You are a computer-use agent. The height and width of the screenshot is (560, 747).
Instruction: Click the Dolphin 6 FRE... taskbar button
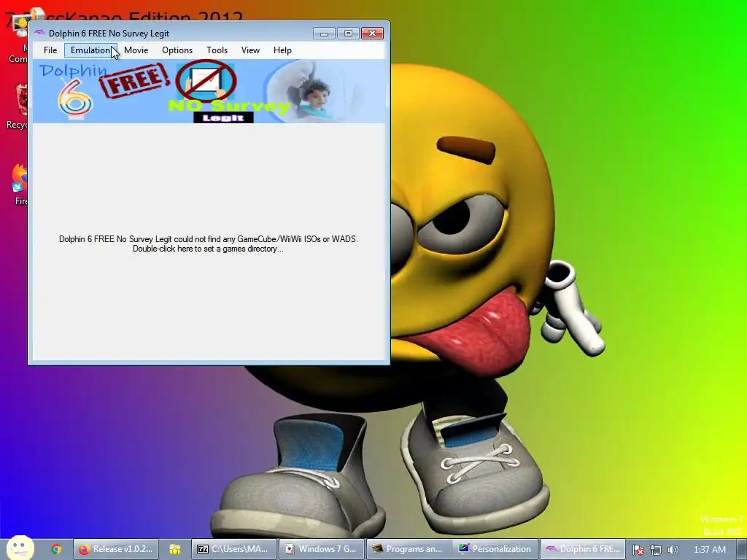tap(581, 549)
